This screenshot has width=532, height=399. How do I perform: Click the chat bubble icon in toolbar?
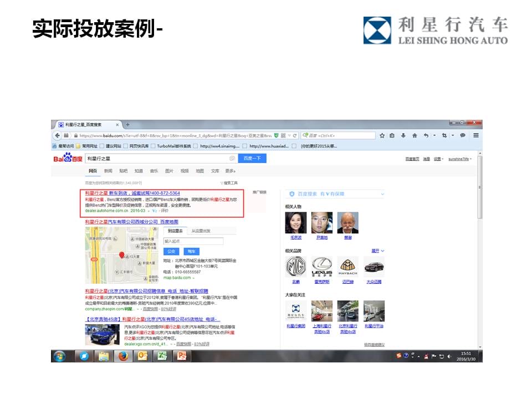pyautogui.click(x=462, y=135)
